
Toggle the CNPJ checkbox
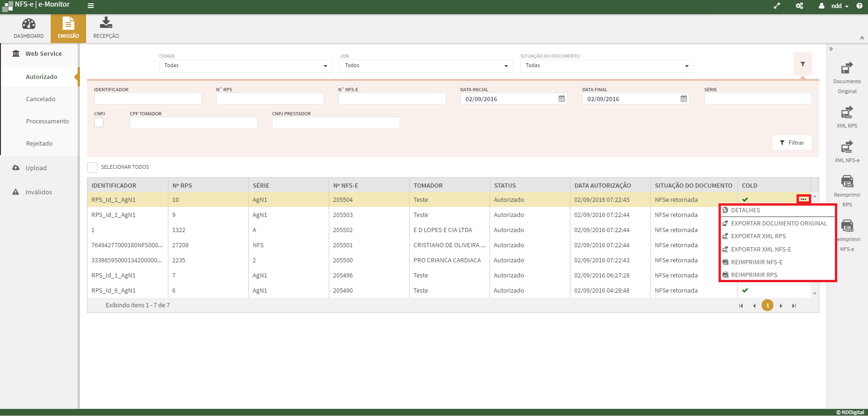click(99, 123)
